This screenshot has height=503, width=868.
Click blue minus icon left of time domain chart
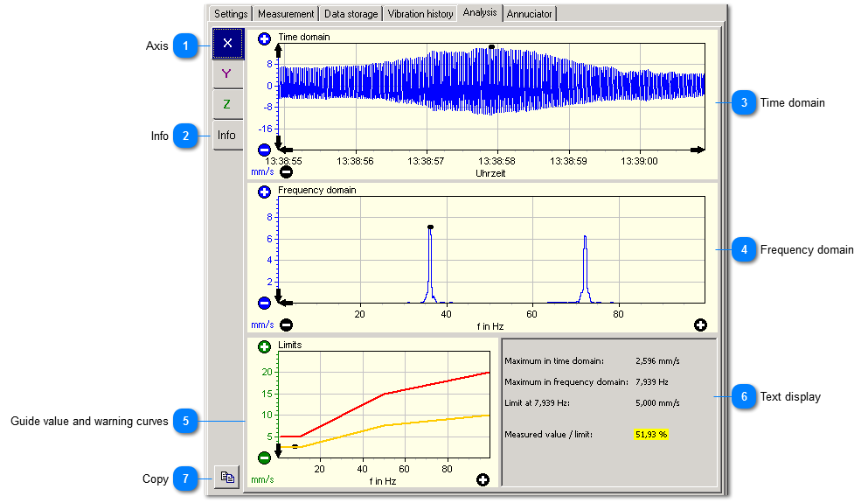pyautogui.click(x=264, y=150)
